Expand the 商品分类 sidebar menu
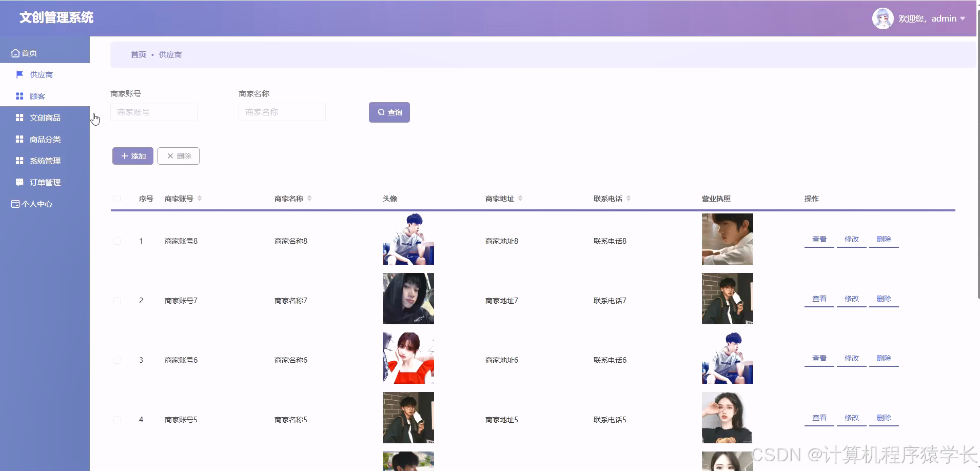Viewport: 980px width, 471px height. click(x=45, y=139)
